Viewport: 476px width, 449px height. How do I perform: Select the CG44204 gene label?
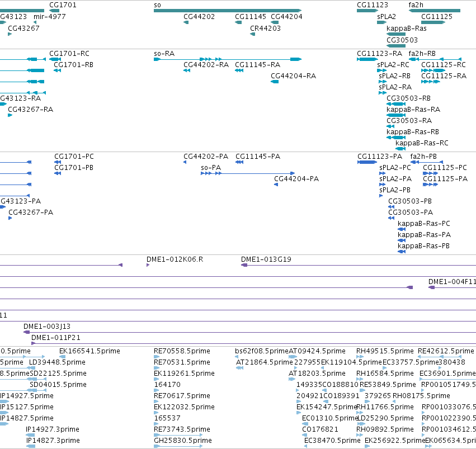(x=286, y=17)
